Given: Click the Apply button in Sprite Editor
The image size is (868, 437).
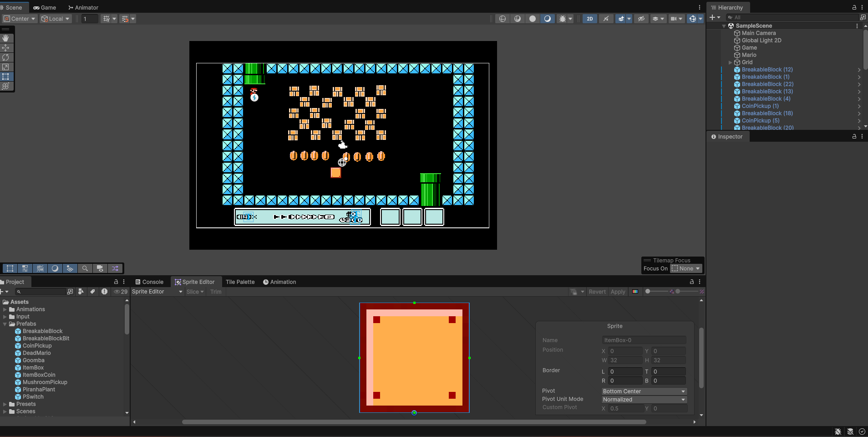Looking at the screenshot, I should 618,292.
